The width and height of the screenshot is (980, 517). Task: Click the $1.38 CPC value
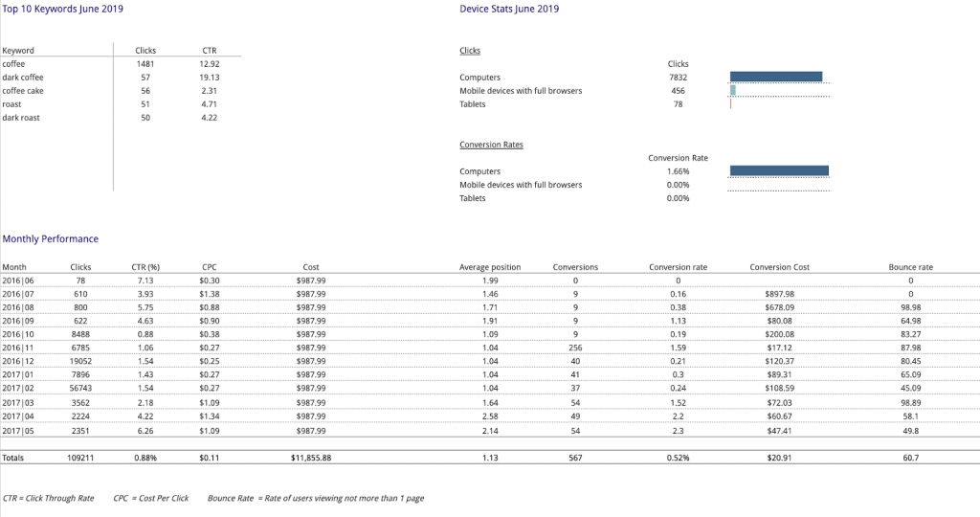(210, 294)
